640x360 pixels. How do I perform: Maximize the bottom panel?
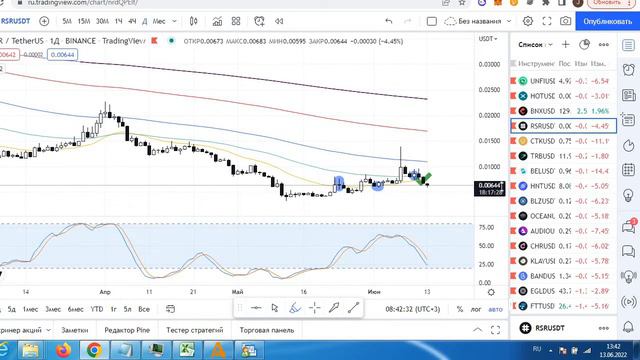pos(496,330)
